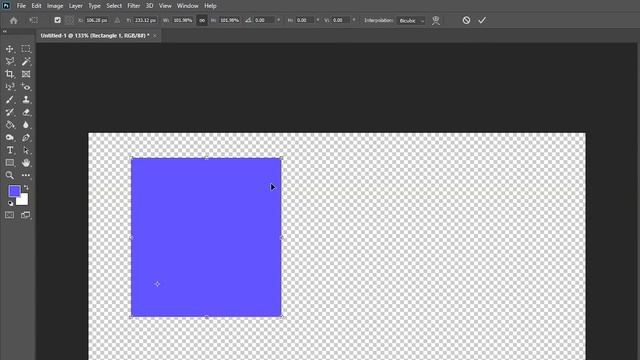Screen dimensions: 640x360
Task: Open the Edit menu
Action: (x=36, y=6)
